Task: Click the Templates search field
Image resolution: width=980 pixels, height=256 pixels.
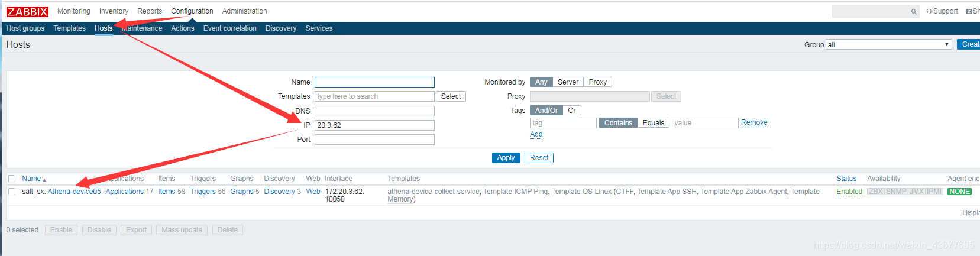Action: [x=374, y=96]
